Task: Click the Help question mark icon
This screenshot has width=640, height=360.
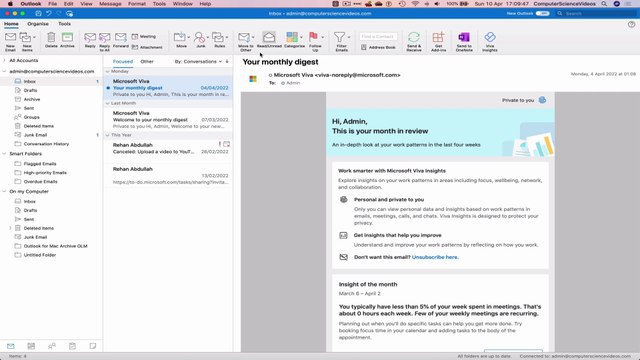Action: click(631, 24)
